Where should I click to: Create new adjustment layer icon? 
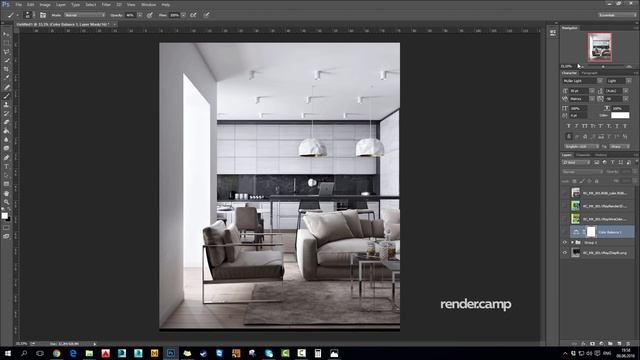click(601, 344)
